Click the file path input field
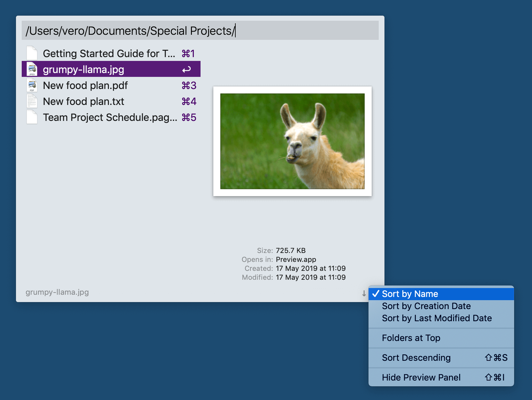 (x=200, y=31)
